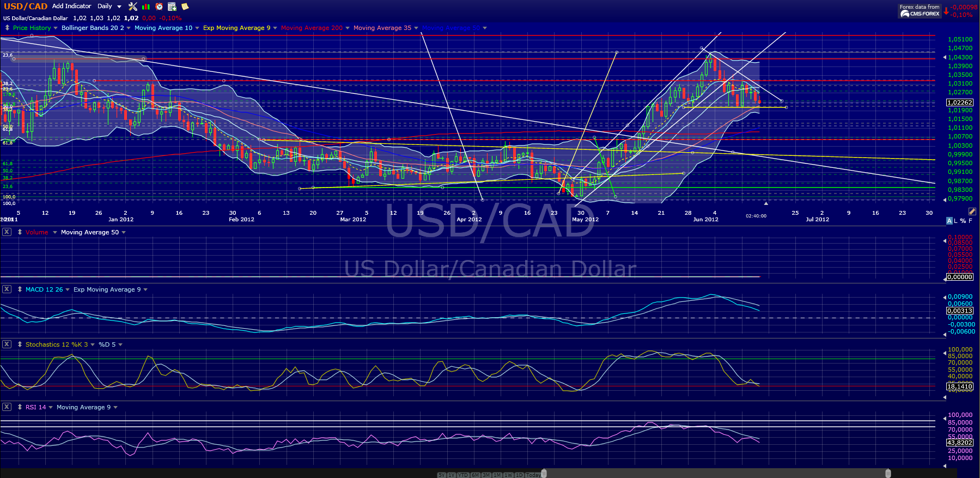Add a note with the sticky note icon
The image size is (980, 478).
point(185,7)
